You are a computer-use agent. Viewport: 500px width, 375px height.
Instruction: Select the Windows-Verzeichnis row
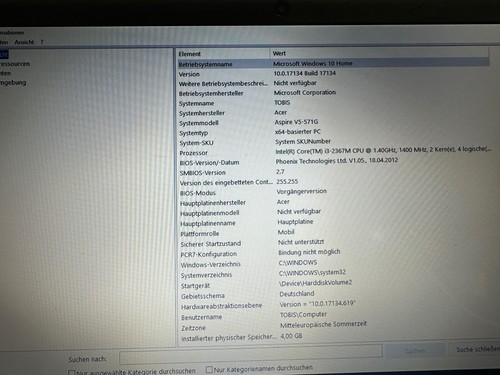333,264
